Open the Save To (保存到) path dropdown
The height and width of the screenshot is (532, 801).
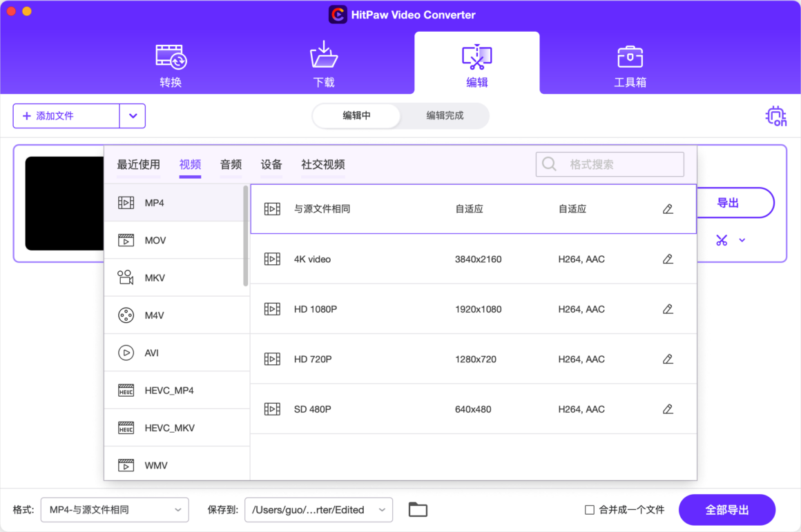click(x=319, y=509)
